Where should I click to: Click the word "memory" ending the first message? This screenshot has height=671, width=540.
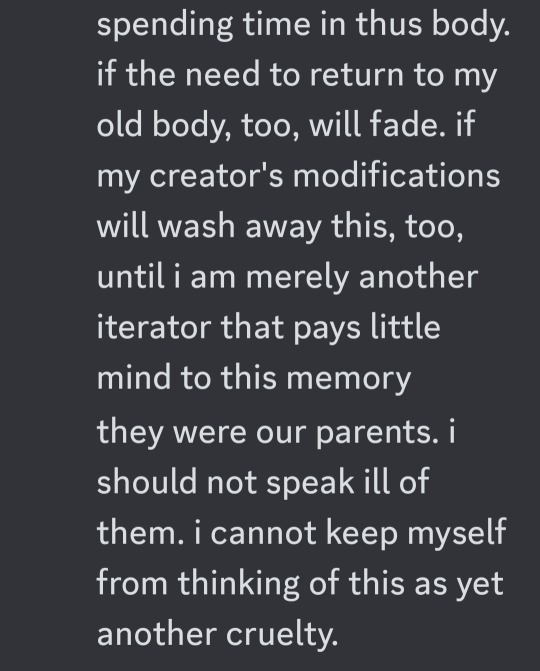tap(348, 380)
